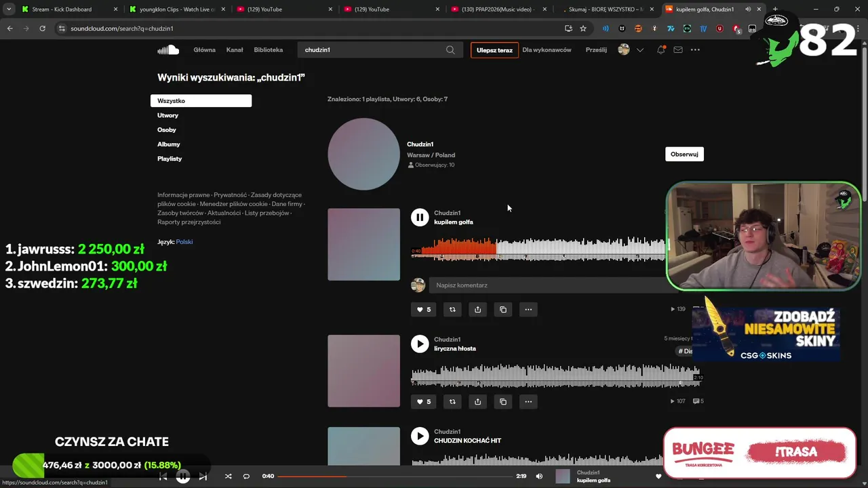Pause the track 'kupiłem golfa'
This screenshot has width=868, height=488.
(x=420, y=217)
